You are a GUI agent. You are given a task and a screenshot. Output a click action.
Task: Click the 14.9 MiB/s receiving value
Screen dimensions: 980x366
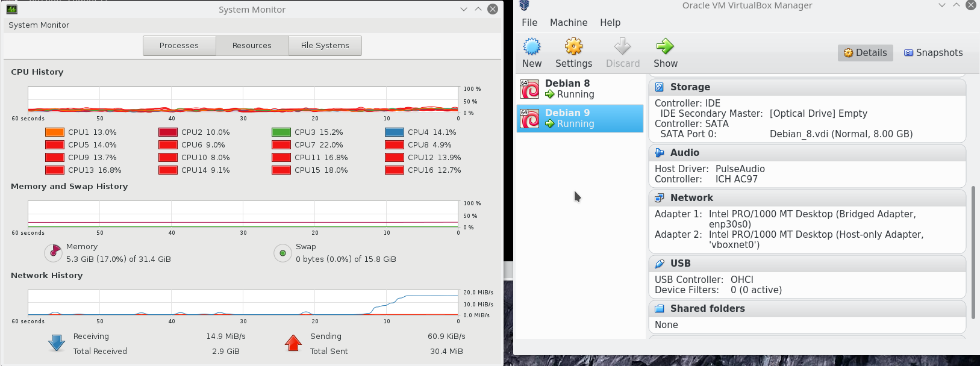click(x=226, y=337)
